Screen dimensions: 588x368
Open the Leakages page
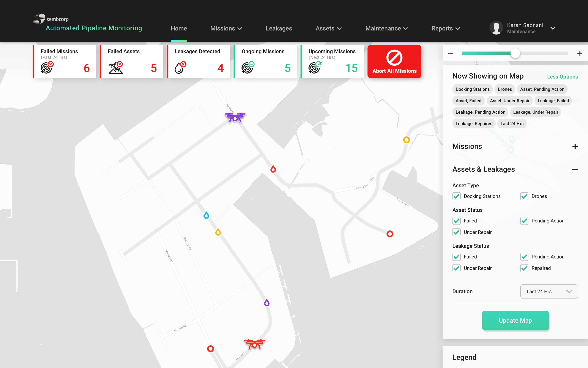click(x=279, y=29)
